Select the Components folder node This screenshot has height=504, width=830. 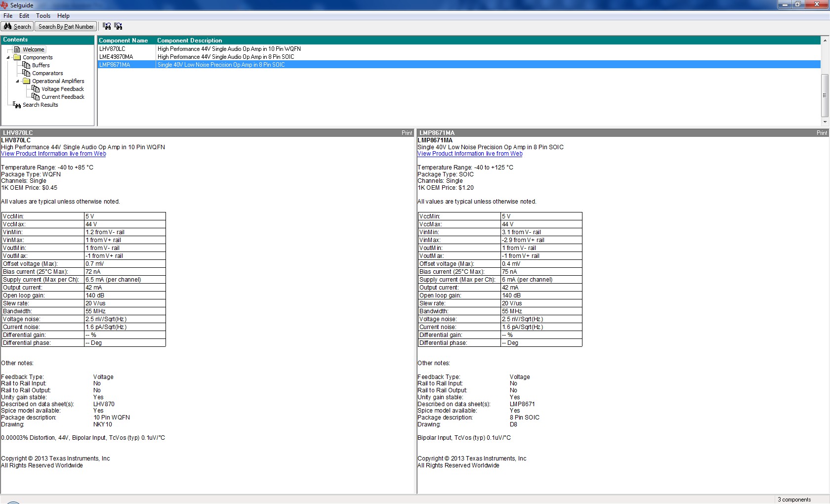[38, 57]
